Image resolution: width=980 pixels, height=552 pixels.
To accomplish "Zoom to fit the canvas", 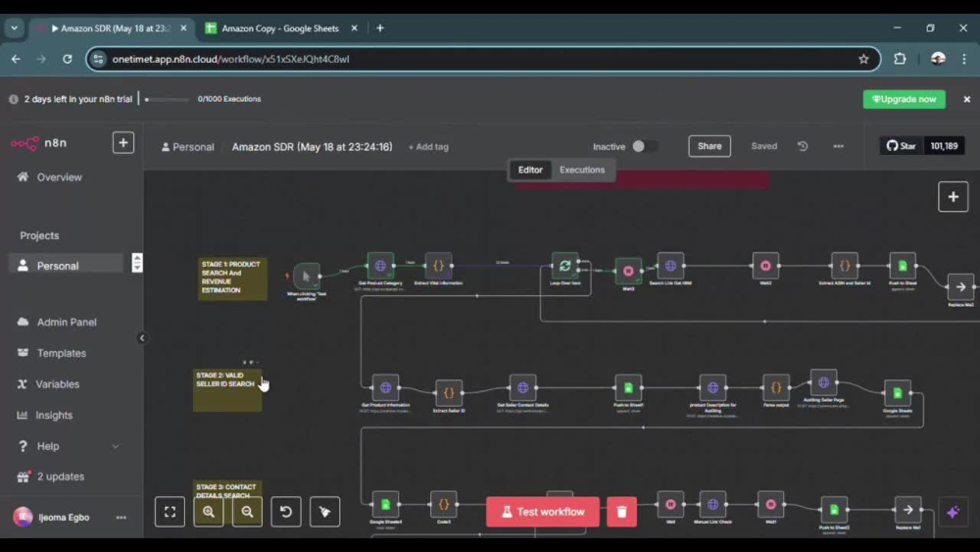I will [x=170, y=512].
